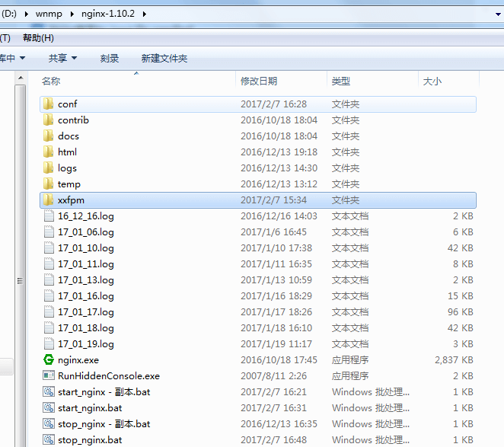Viewport: 504px width, 447px height.
Task: Select the start_nginx.bat file name
Action: pyautogui.click(x=90, y=408)
